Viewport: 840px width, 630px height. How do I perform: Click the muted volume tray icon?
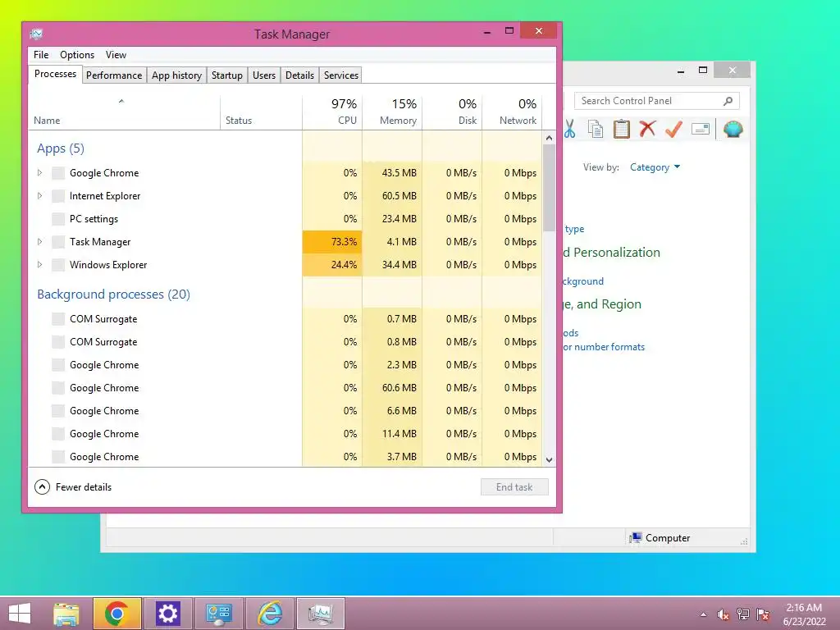click(x=724, y=614)
